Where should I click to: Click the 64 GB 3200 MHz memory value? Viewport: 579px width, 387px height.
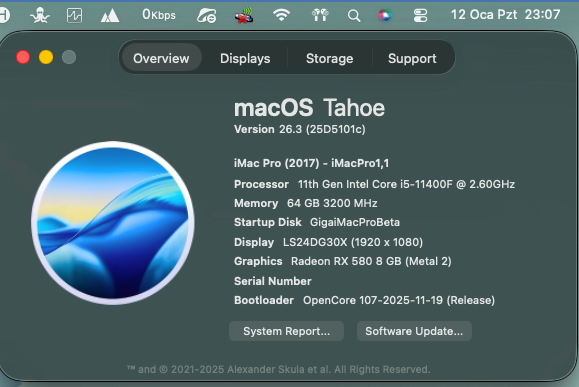pyautogui.click(x=332, y=203)
